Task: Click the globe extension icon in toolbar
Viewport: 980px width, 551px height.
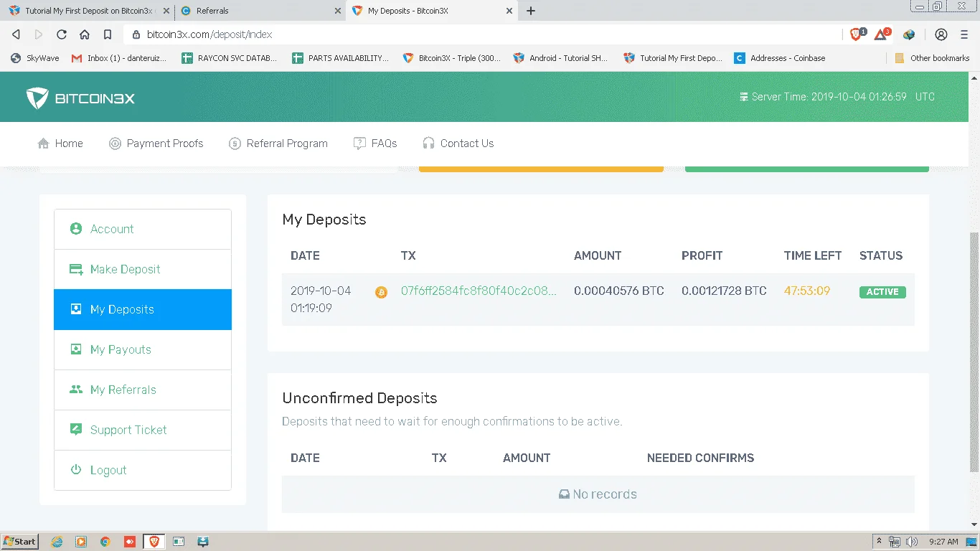Action: 909,34
